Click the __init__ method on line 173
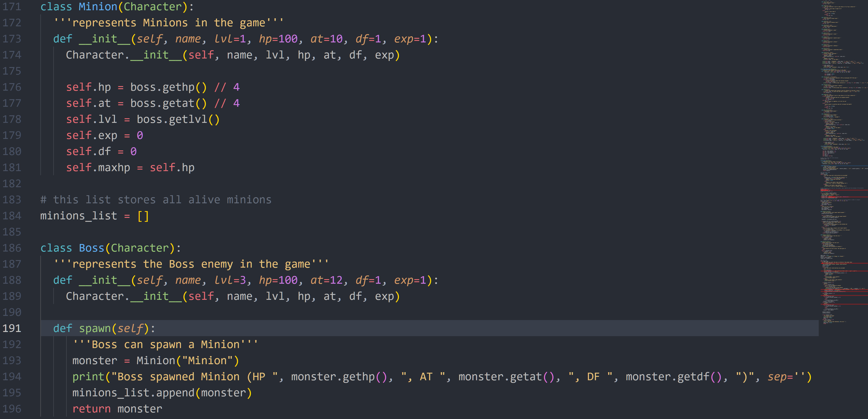 point(104,39)
